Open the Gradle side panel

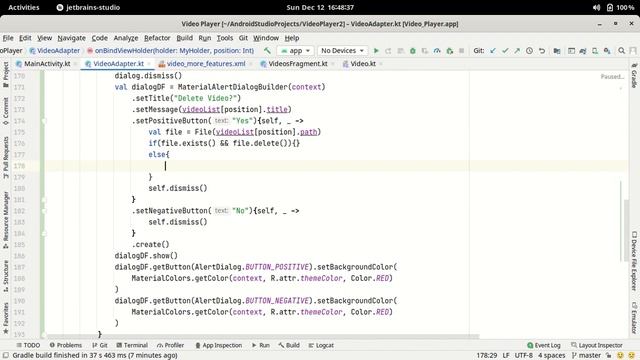634,75
